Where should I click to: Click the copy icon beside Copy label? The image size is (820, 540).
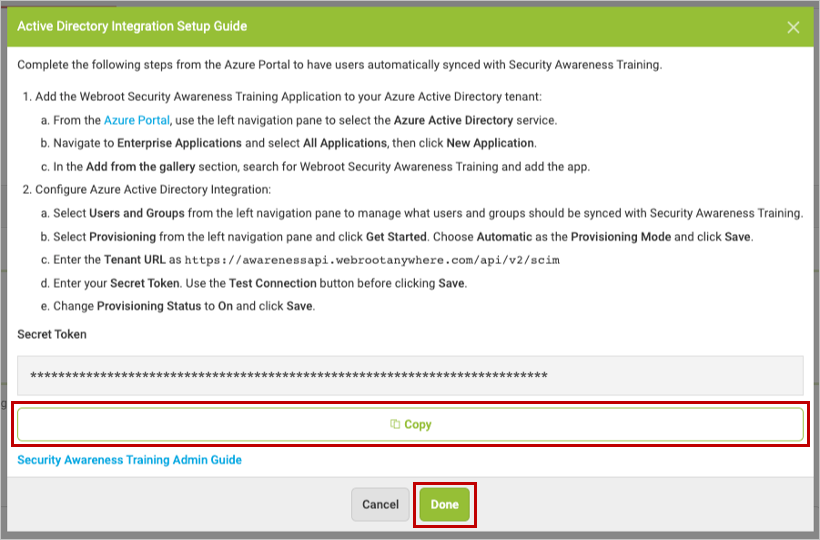pyautogui.click(x=395, y=424)
